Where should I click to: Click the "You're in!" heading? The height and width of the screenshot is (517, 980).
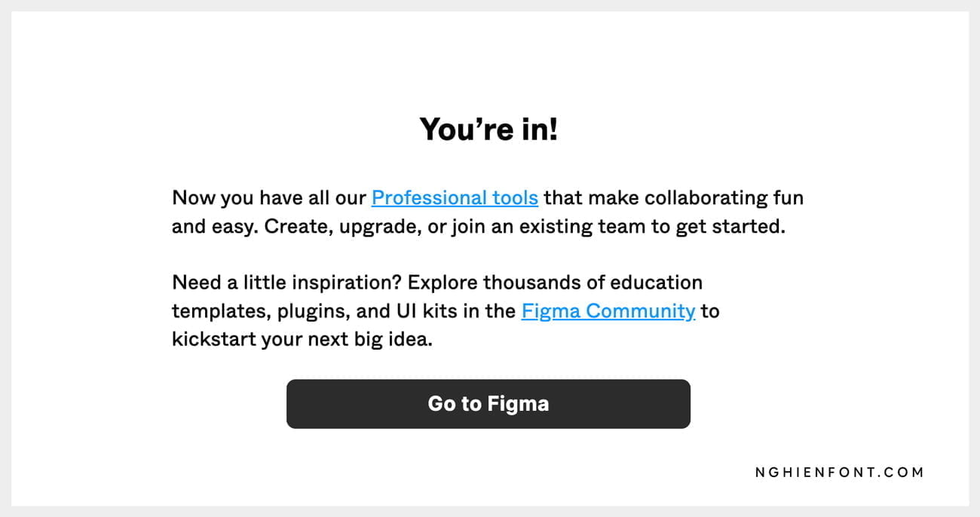coord(488,130)
